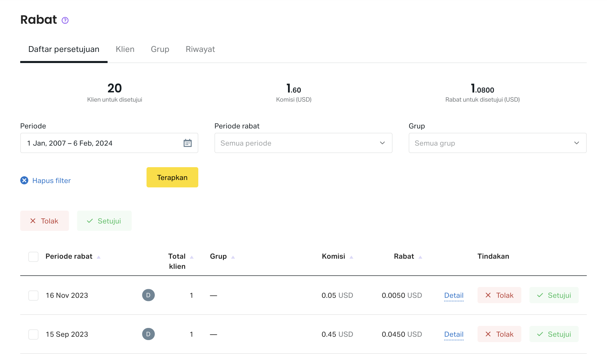Toggle the select-all checkbox in table header
Viewport: 607px width, 364px height.
[33, 257]
